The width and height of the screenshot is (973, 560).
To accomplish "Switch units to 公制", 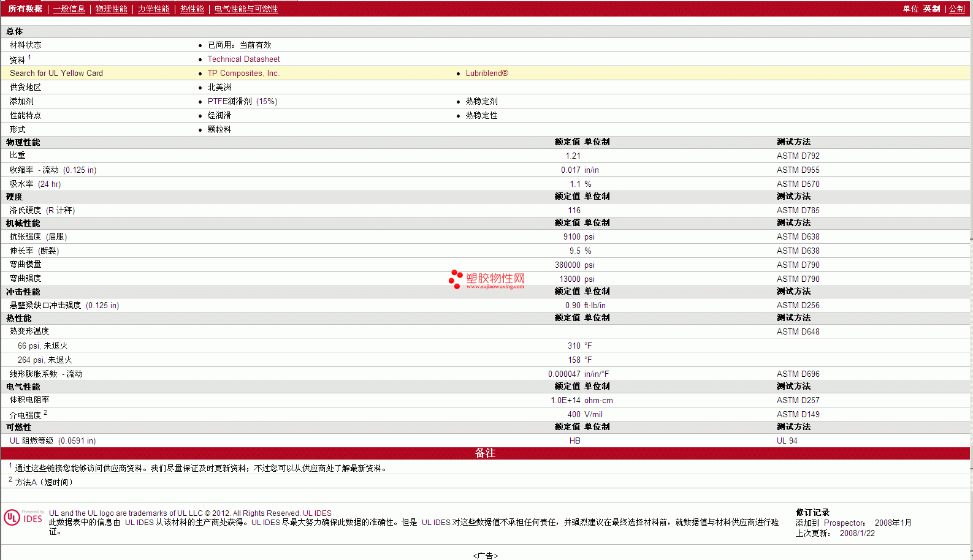I will click(957, 9).
